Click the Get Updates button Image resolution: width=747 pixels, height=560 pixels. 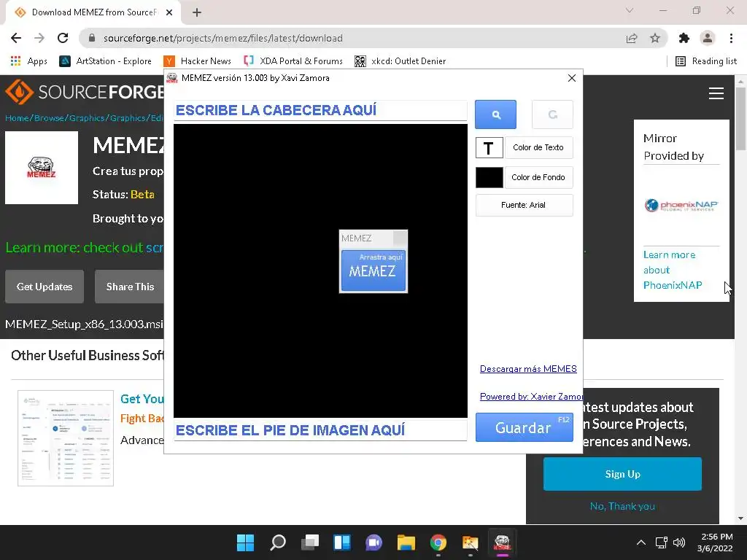click(x=44, y=287)
